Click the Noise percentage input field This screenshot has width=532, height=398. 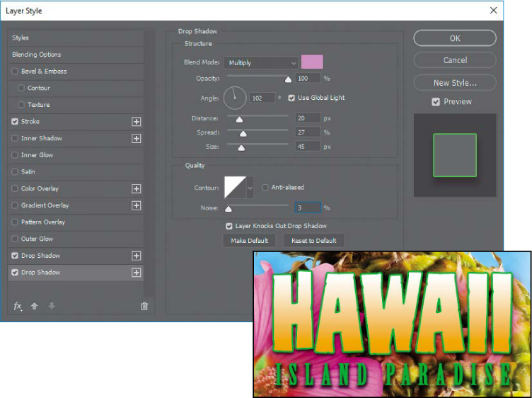pyautogui.click(x=308, y=207)
